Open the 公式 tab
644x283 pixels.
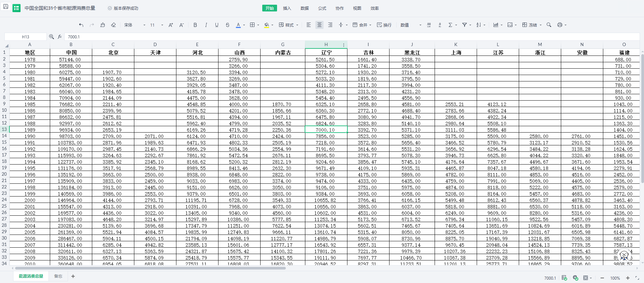(x=322, y=8)
